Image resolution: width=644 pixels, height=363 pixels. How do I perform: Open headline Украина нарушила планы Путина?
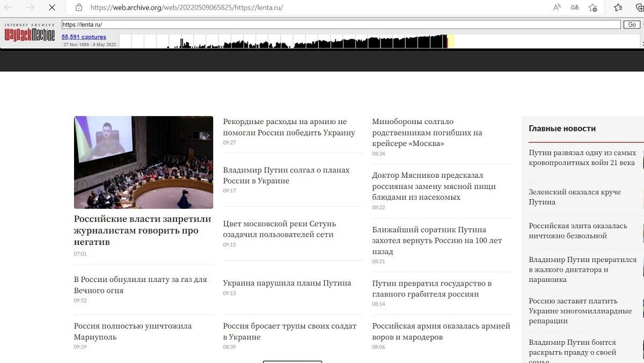[287, 282]
